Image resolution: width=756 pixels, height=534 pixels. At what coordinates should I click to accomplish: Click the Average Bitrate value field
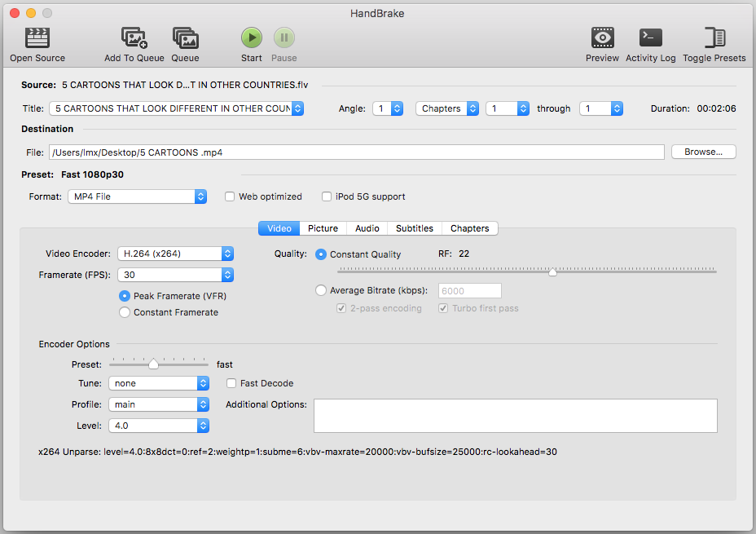pyautogui.click(x=469, y=291)
